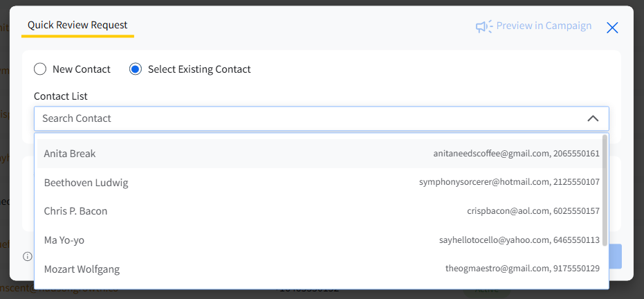This screenshot has height=299, width=644.
Task: Click the scrollbar track below the thumb
Action: coord(605,266)
